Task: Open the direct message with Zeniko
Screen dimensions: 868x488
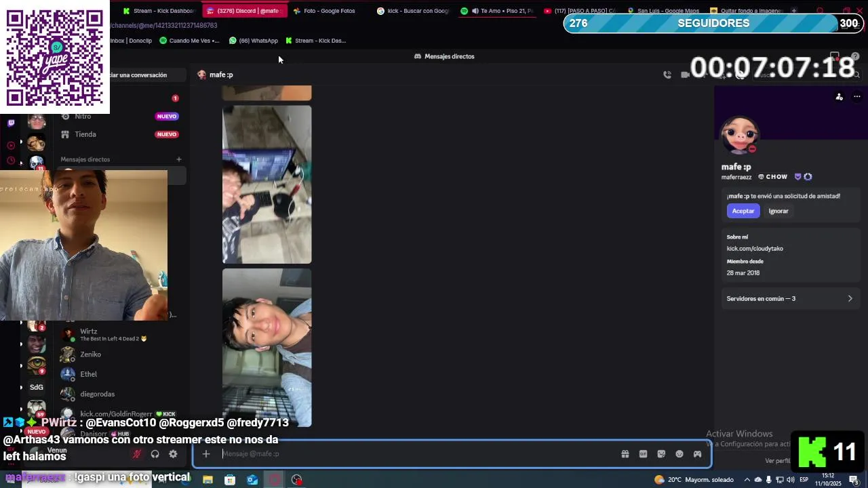Action: [121, 354]
